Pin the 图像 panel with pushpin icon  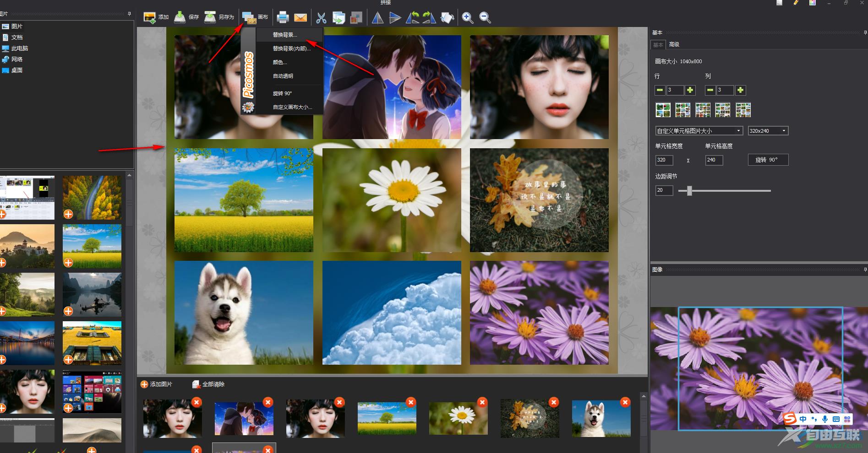865,270
